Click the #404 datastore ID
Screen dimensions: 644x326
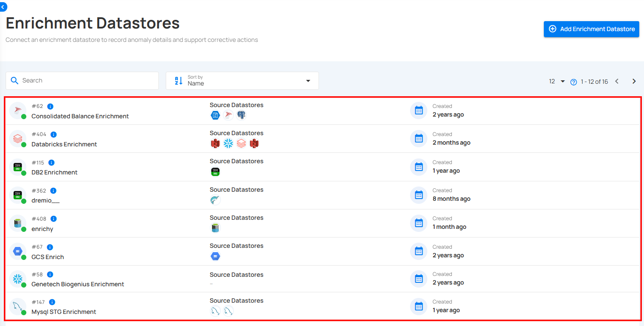[x=39, y=134]
